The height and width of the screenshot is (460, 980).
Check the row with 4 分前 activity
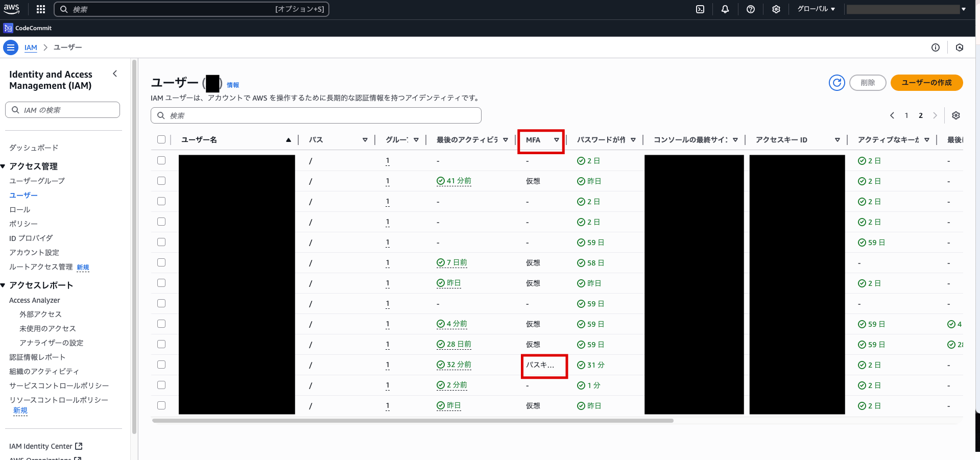(x=161, y=324)
